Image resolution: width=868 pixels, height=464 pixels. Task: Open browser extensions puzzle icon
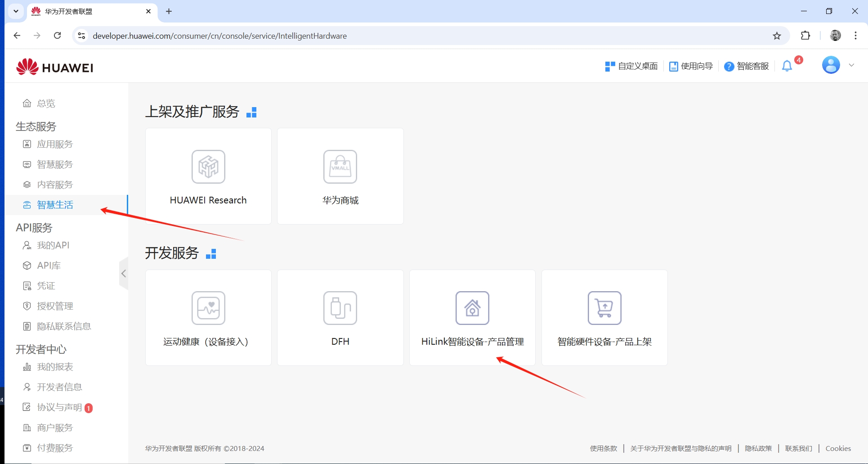(x=805, y=36)
